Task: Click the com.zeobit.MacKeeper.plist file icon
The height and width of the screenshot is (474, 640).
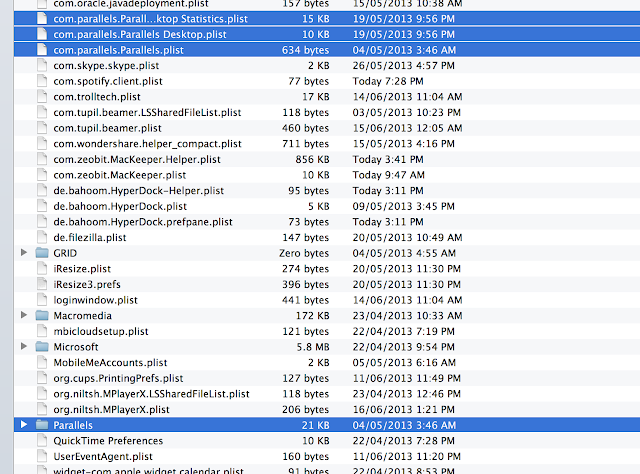Action: (x=42, y=175)
